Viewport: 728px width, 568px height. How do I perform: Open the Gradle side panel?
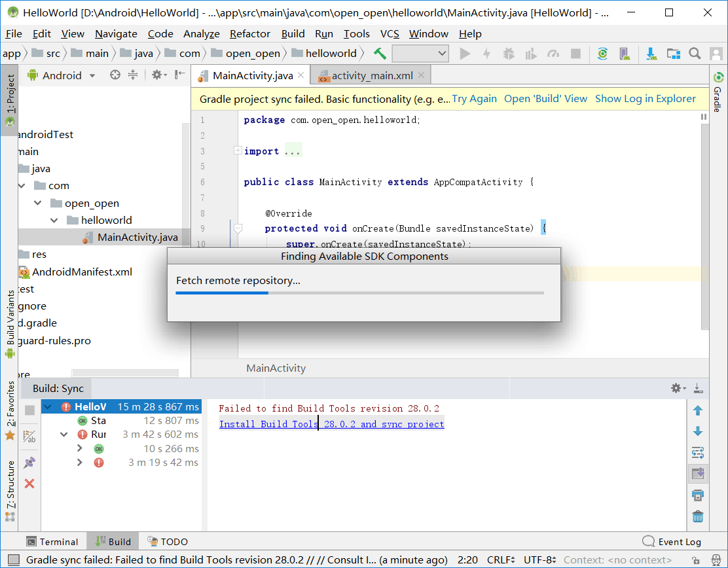click(718, 93)
